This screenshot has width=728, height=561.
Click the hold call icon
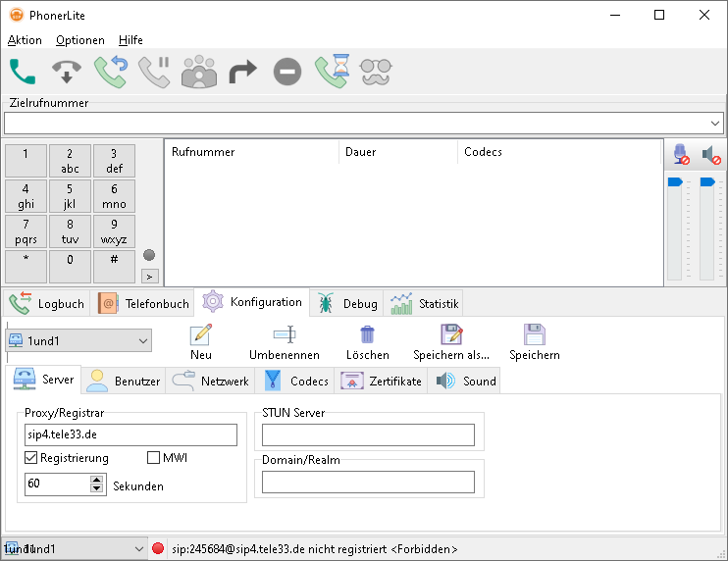(x=155, y=72)
